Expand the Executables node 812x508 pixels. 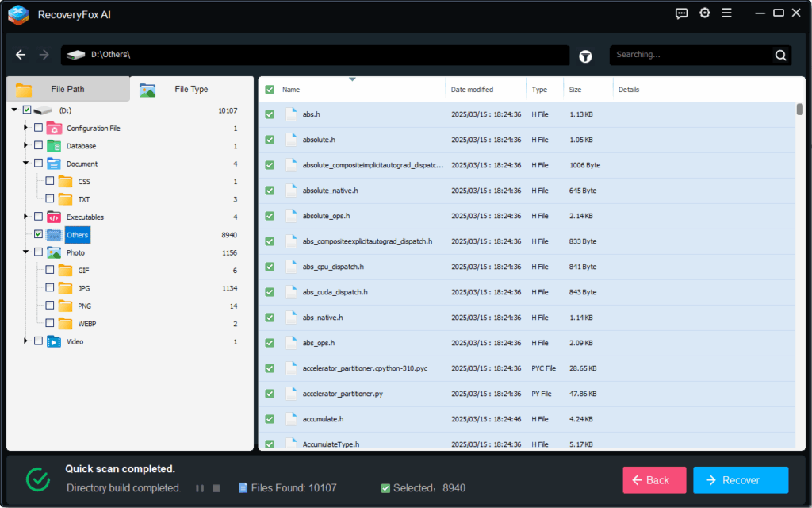pos(25,216)
